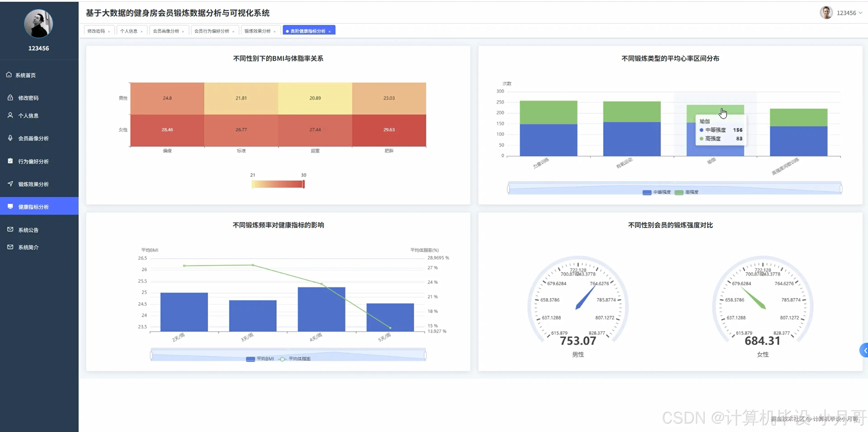Select the 健康指标分析 monitor icon
This screenshot has width=868, height=432.
point(10,206)
